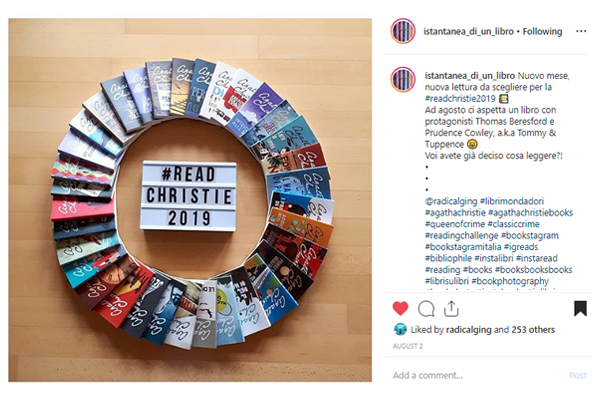Open the #bookstagramitalia hashtag
The width and height of the screenshot is (600, 400).
463,247
